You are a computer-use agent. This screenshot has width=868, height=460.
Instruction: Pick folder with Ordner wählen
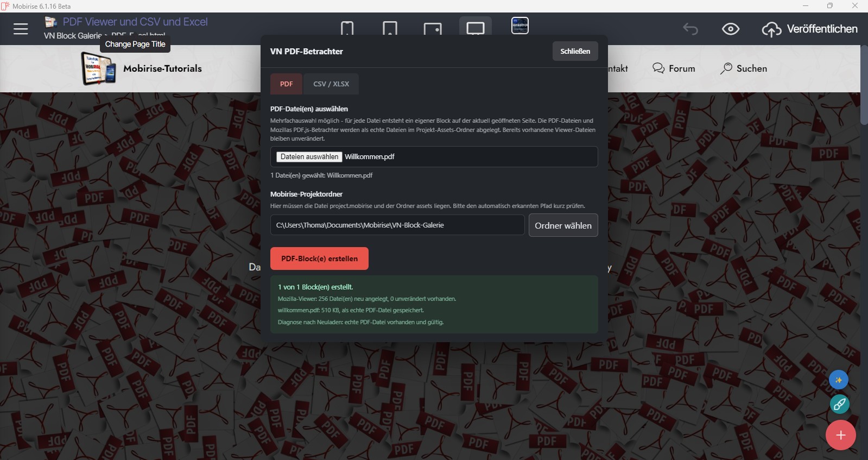[x=563, y=225]
